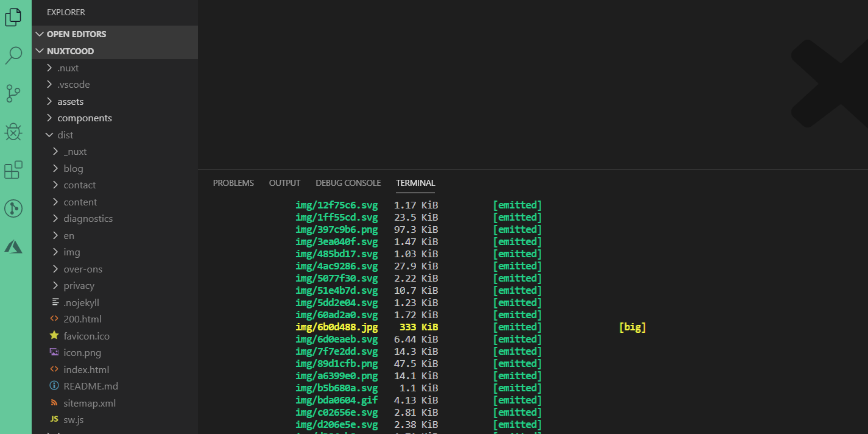The width and height of the screenshot is (868, 434).
Task: Click img/89d1cfb.png in terminal output
Action: pyautogui.click(x=336, y=364)
